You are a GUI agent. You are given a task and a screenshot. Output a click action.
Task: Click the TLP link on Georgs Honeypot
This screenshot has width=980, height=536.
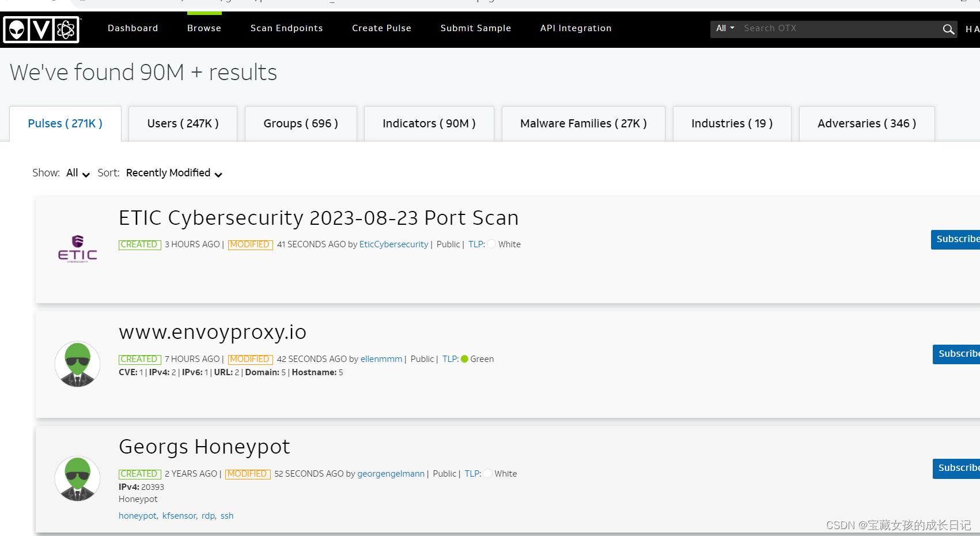473,474
